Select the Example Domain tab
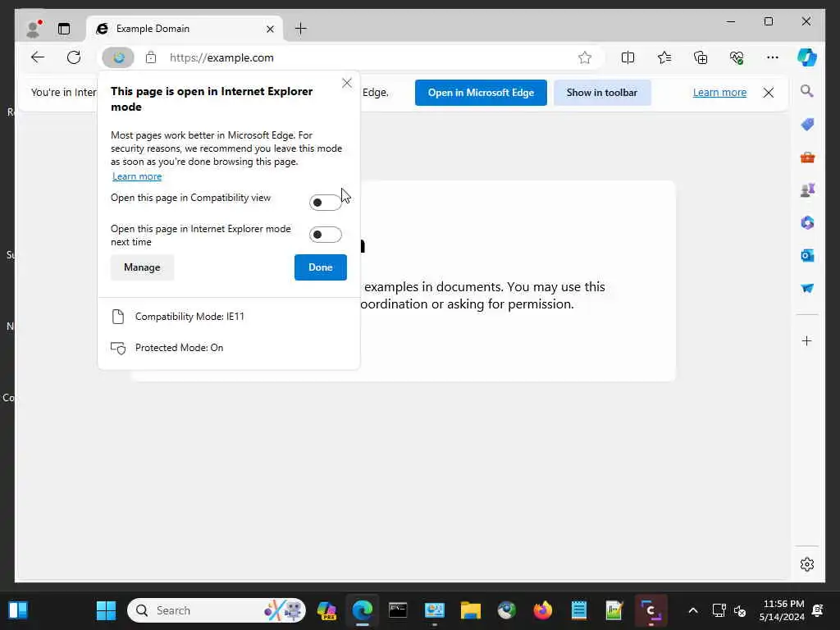The image size is (840, 630). click(184, 29)
